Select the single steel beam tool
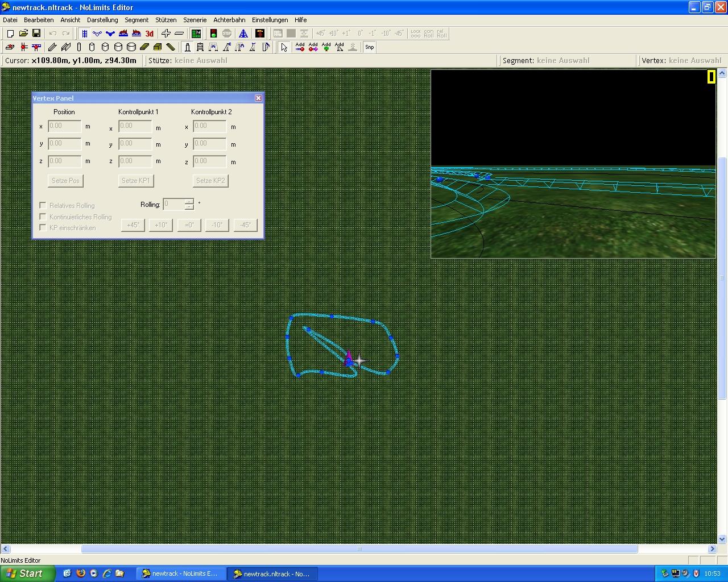This screenshot has height=582, width=728. click(52, 47)
